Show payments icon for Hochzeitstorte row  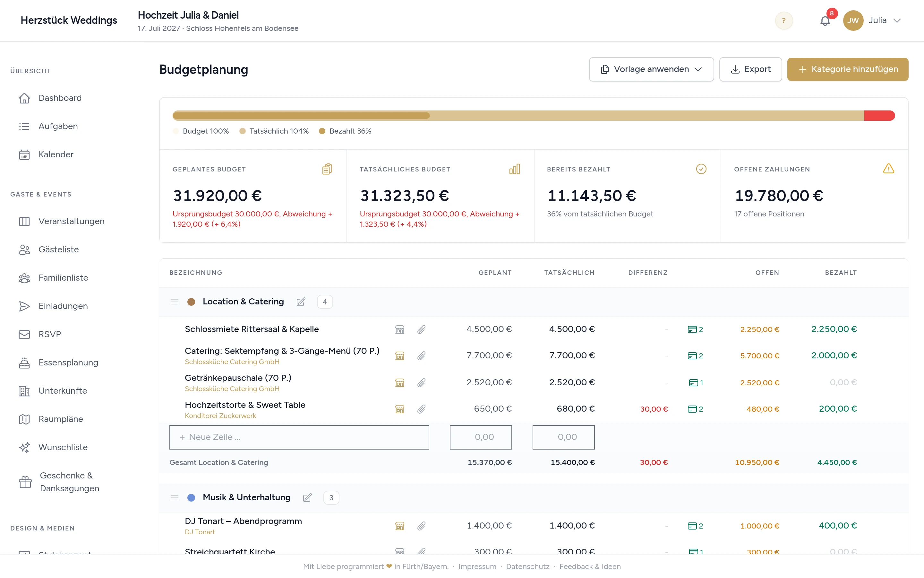coord(695,409)
